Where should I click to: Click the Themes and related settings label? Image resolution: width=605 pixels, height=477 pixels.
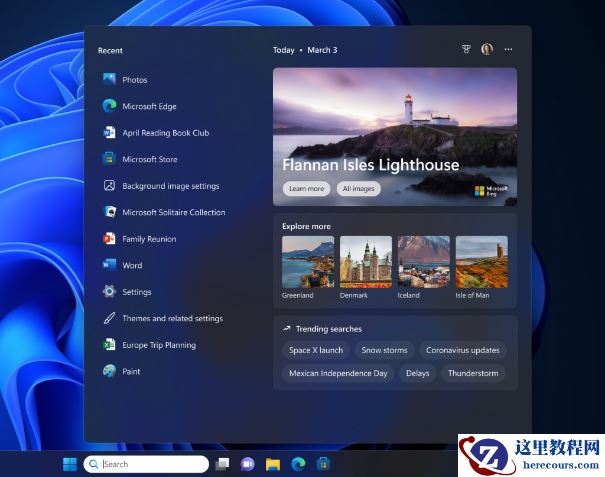172,318
